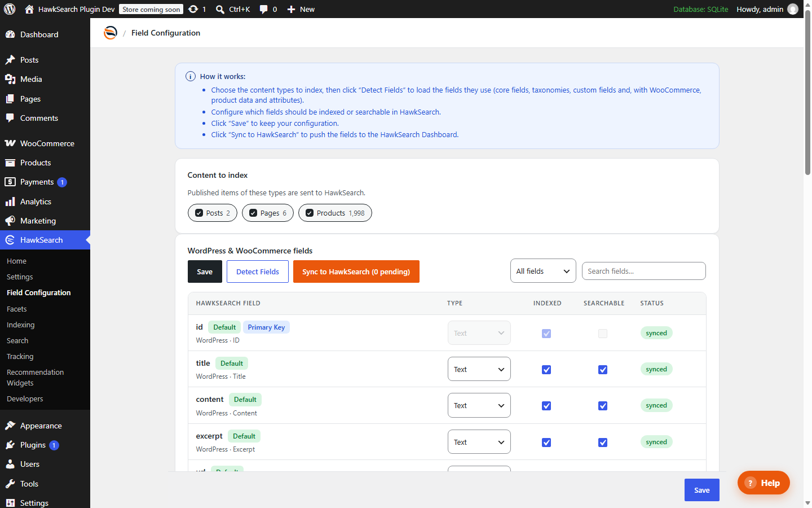Click the comments bubble icon in the admin bar
This screenshot has width=812, height=508.
pos(263,9)
